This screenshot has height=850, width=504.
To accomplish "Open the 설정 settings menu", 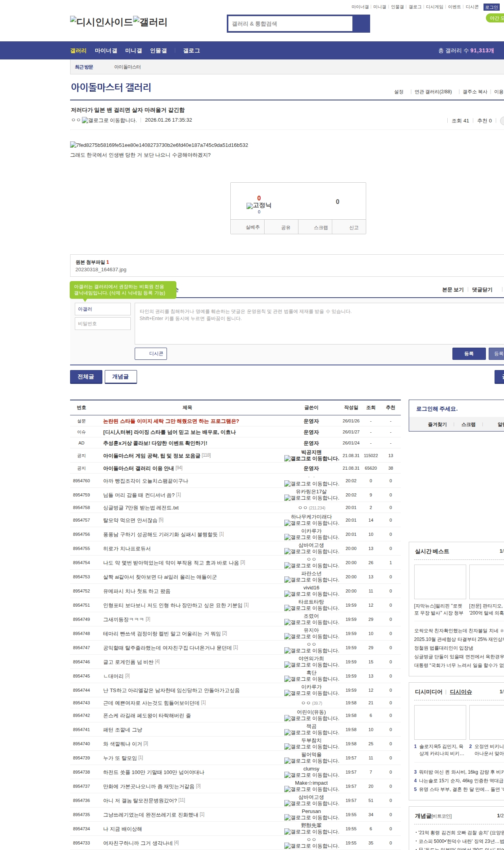I will tap(398, 92).
